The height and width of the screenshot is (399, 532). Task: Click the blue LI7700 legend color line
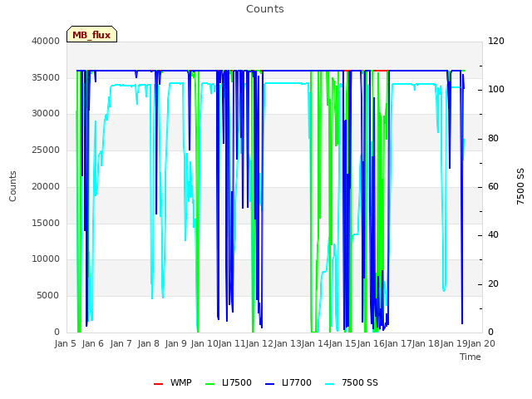[269, 384]
